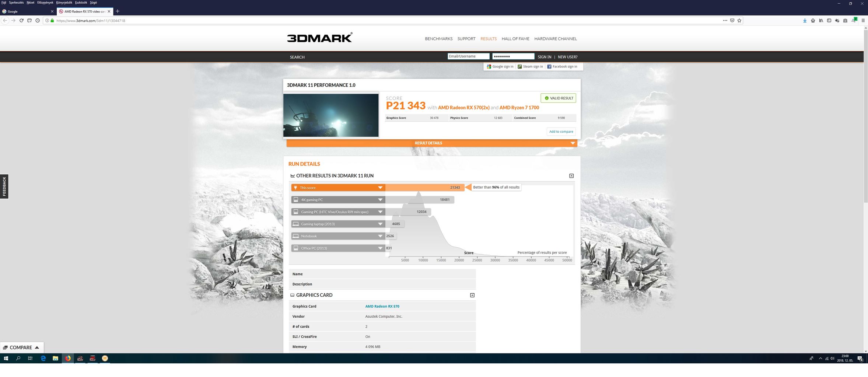Click the new container tab icon

[x=29, y=21]
